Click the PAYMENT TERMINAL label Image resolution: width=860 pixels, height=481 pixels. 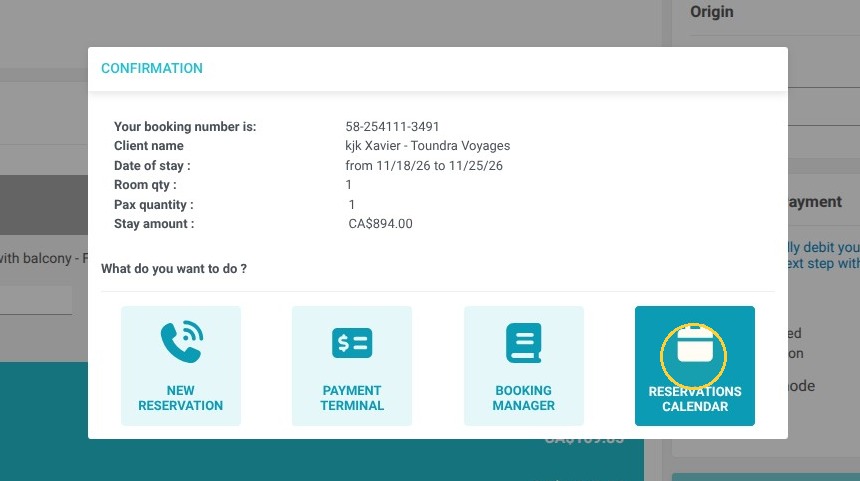pos(352,398)
